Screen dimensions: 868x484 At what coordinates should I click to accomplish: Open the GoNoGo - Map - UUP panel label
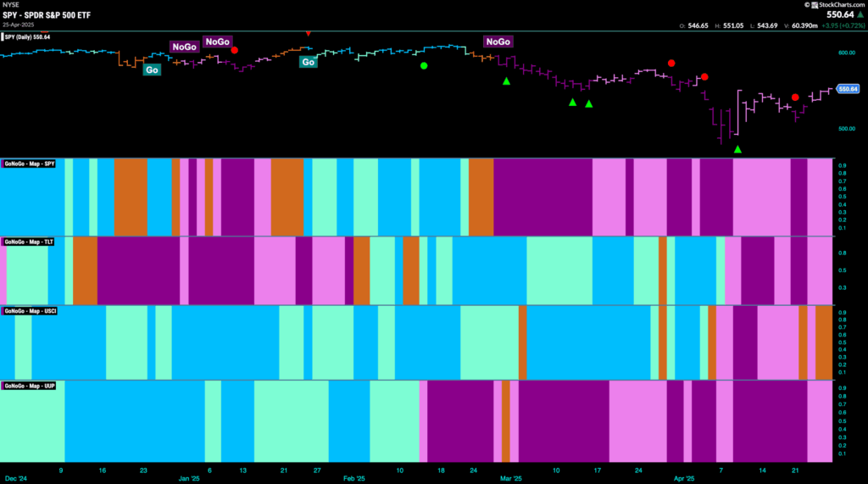30,386
